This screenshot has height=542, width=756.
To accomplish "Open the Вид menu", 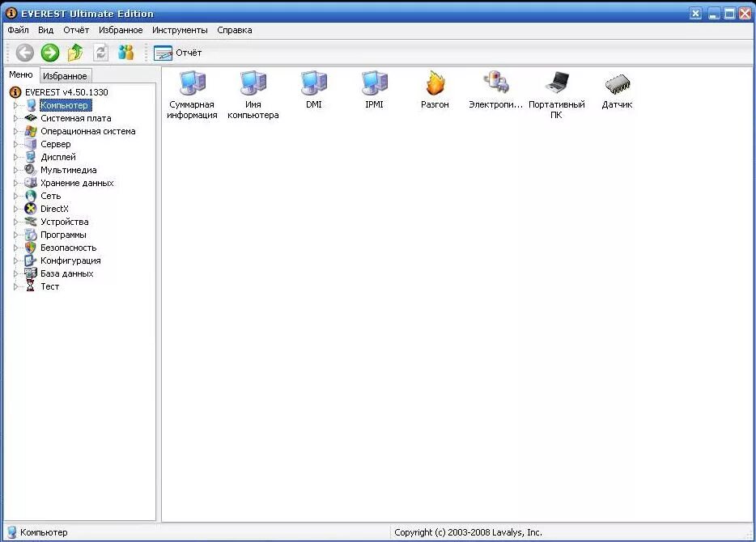I will [x=46, y=30].
